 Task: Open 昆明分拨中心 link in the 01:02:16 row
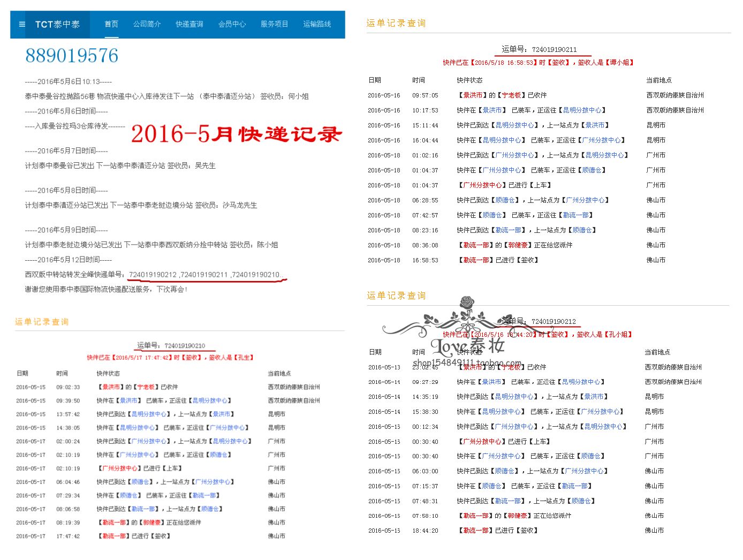pyautogui.click(x=605, y=155)
